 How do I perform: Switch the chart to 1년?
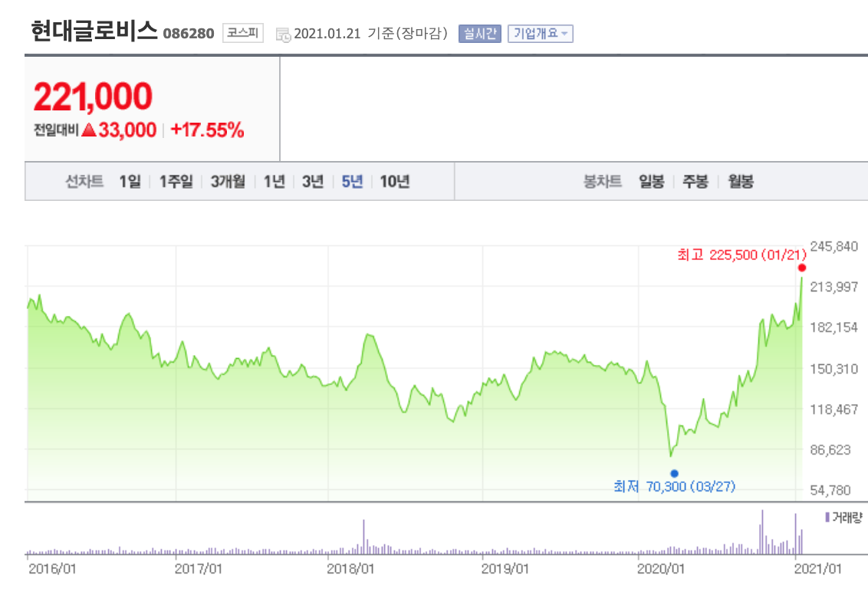[x=274, y=182]
